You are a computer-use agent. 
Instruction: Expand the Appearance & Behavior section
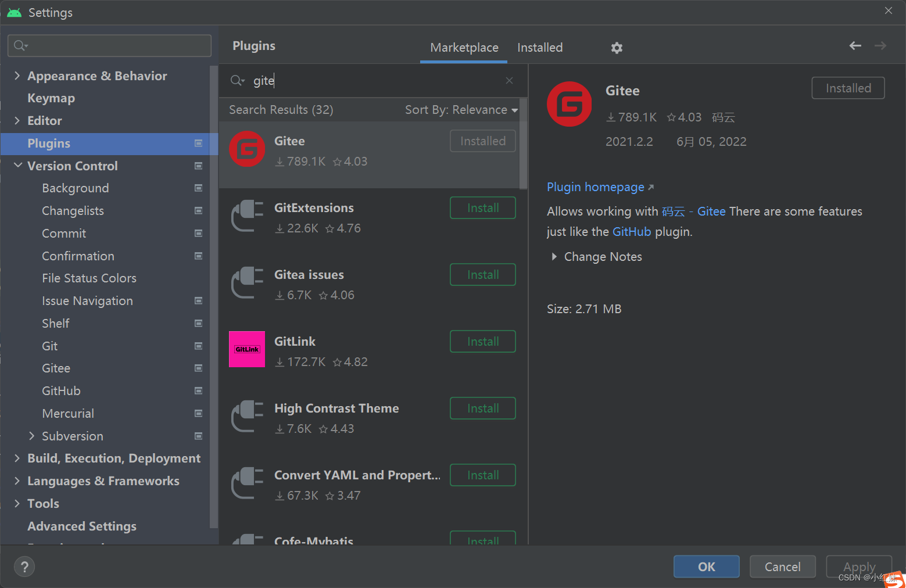17,76
